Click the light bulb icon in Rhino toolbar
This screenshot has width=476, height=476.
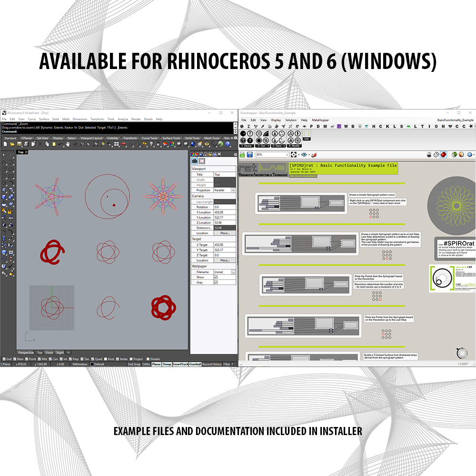click(x=151, y=144)
